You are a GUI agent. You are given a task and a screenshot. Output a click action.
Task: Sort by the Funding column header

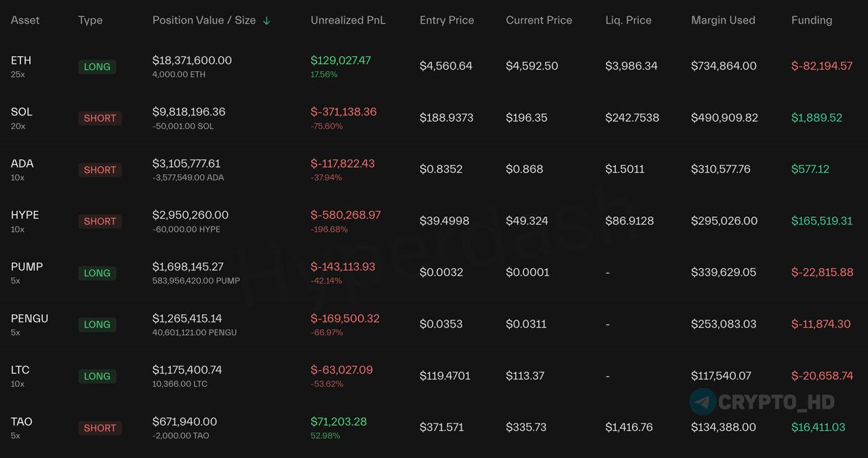[812, 20]
